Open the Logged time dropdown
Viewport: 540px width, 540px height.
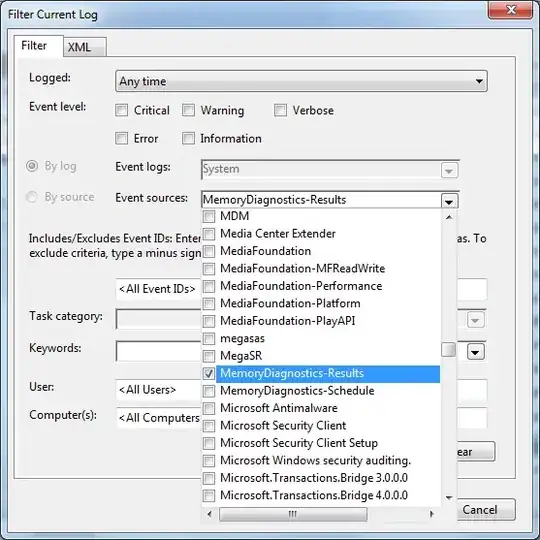[301, 81]
